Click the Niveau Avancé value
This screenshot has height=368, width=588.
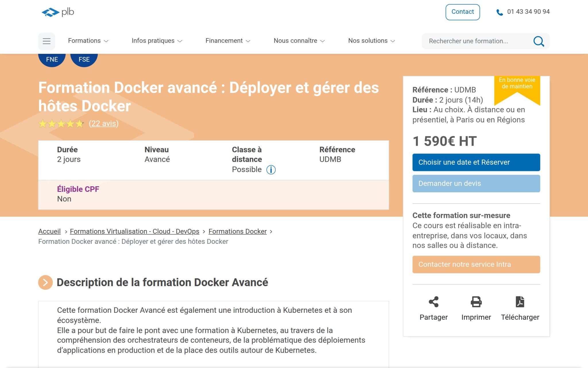click(157, 159)
